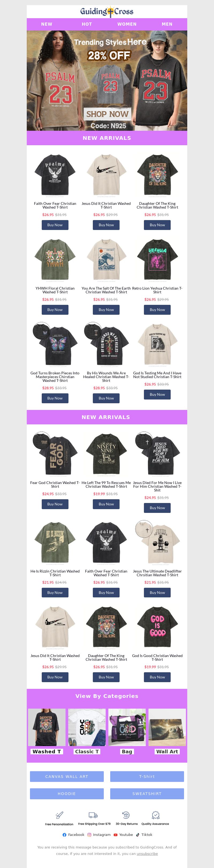This screenshot has width=214, height=868.
Task: Click the Quality Assurance badge icon
Action: pos(155,815)
